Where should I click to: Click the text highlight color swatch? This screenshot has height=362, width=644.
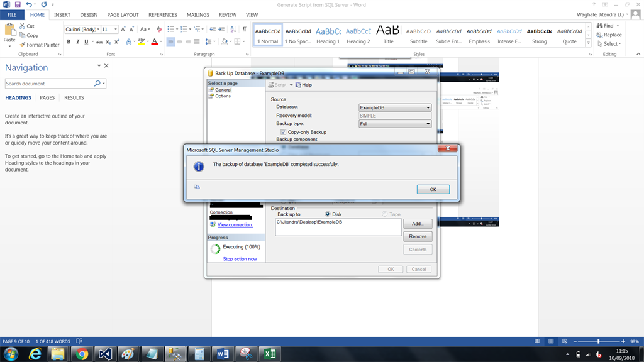142,42
